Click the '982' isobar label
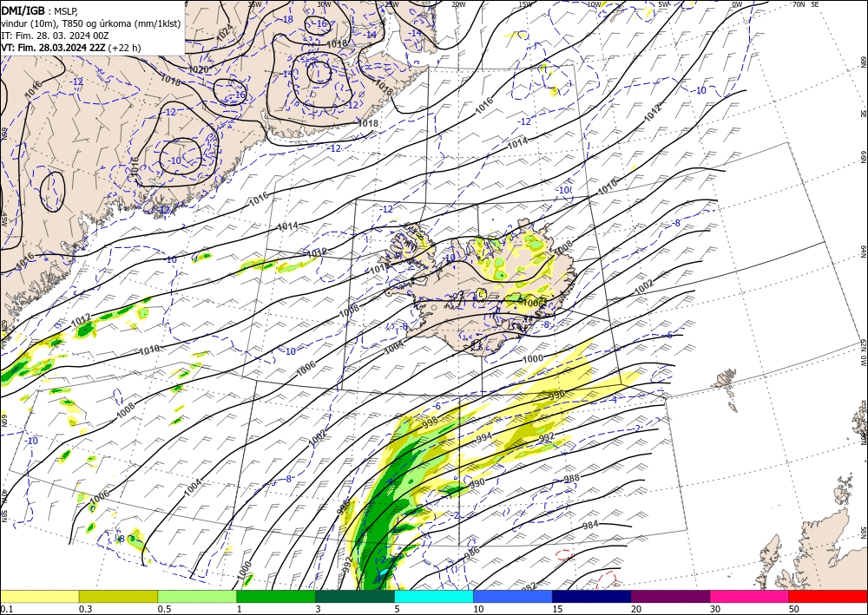Viewport: 868px width, 615px height. pos(529,586)
